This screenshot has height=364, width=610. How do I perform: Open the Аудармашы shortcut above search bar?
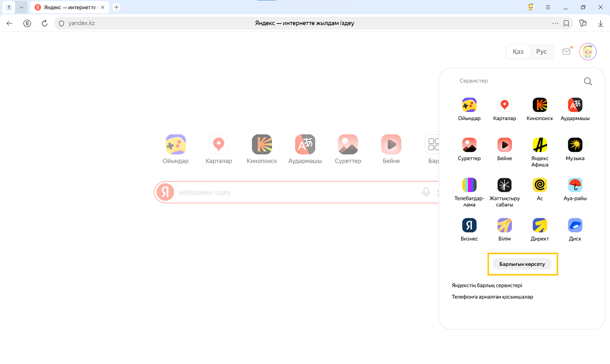305,149
